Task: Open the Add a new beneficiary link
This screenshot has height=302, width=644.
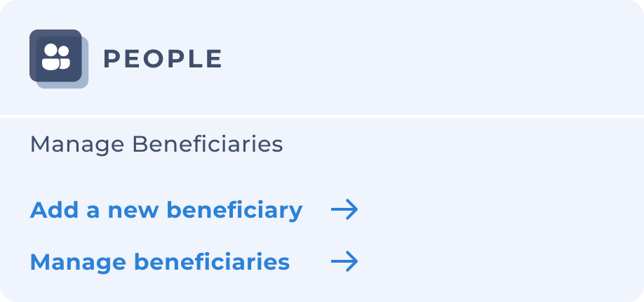Action: click(166, 209)
